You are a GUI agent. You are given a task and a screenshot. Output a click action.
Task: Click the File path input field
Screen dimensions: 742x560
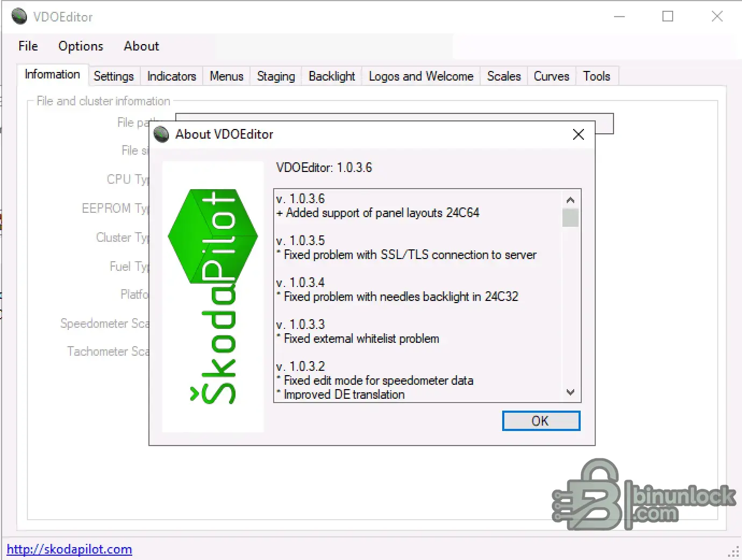[x=394, y=124]
